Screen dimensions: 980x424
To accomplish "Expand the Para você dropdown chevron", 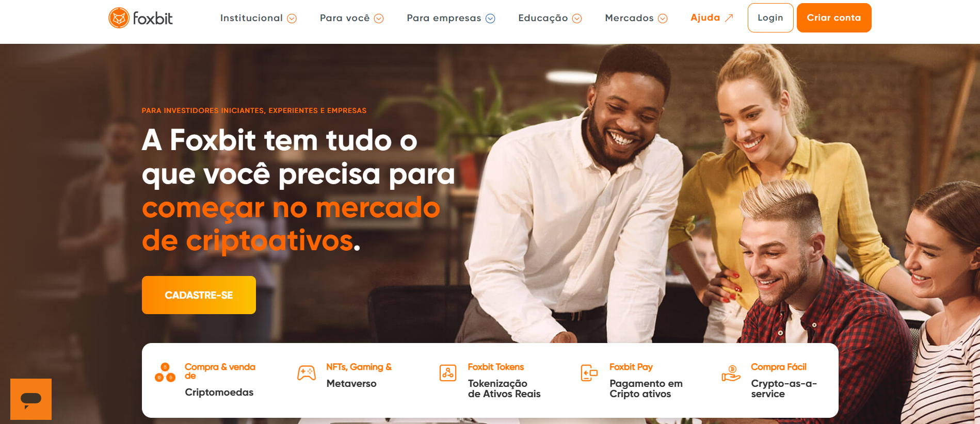I will [x=379, y=19].
